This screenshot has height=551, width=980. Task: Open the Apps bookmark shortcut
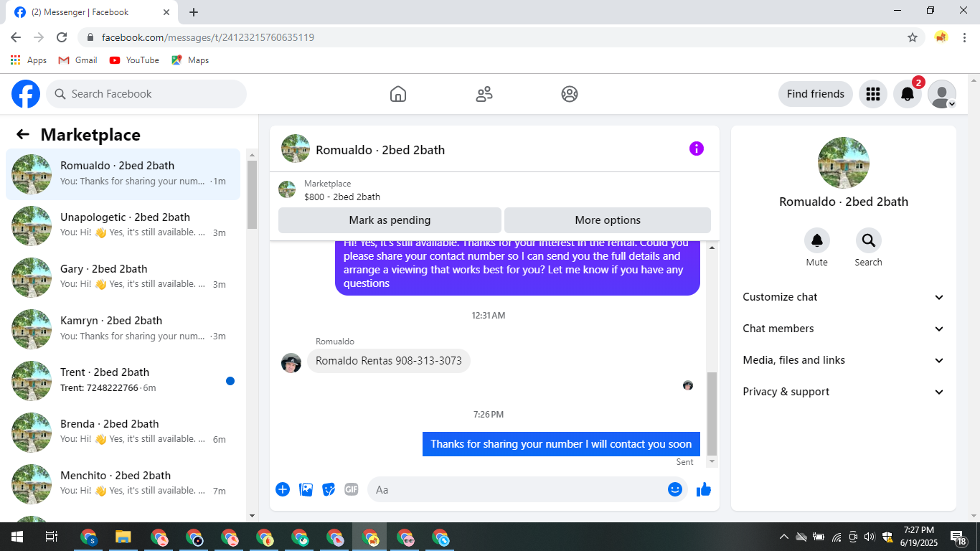tap(29, 60)
